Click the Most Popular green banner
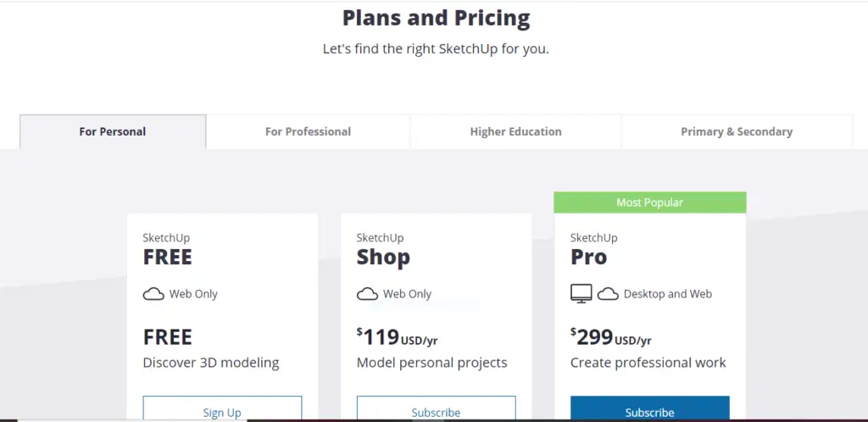Screen dimensions: 868x422 [x=650, y=203]
